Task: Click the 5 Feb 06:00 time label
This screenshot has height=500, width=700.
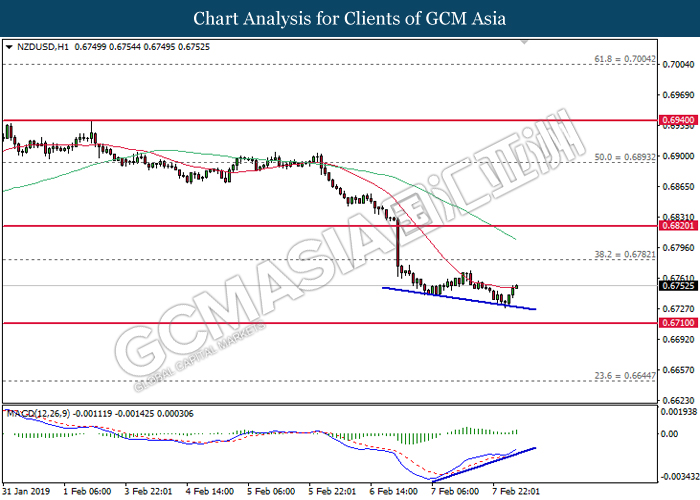Action: pyautogui.click(x=271, y=491)
